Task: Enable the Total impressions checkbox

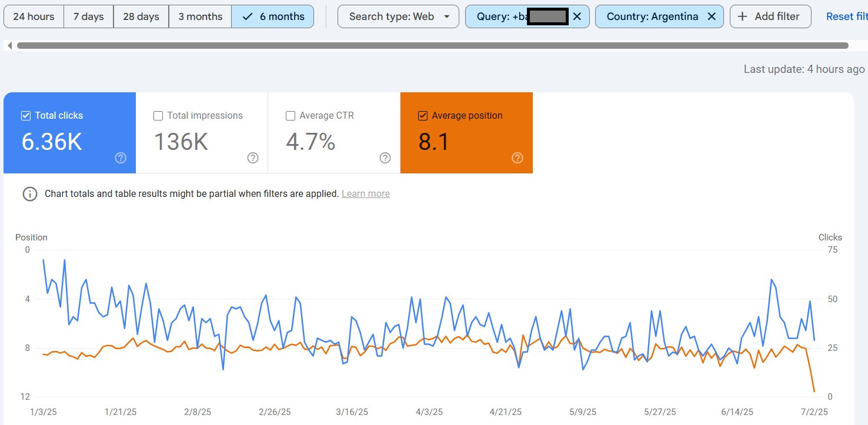Action: click(x=158, y=116)
